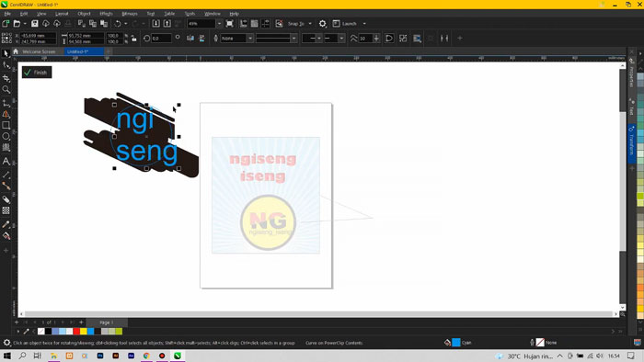Toggle show rulers icon
644x362 pixels.
(x=243, y=24)
